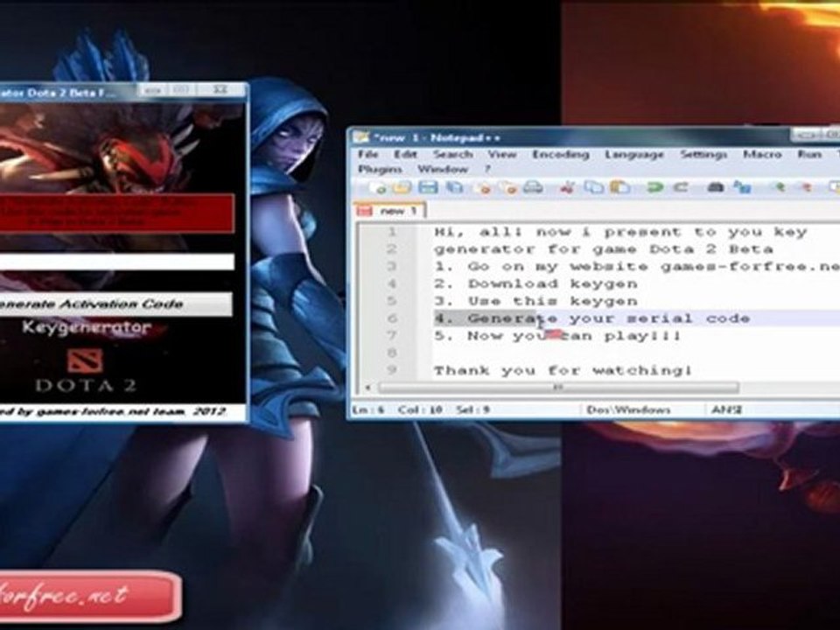Click the Replace toolbar icon
Screen dimensions: 840x630
point(742,187)
